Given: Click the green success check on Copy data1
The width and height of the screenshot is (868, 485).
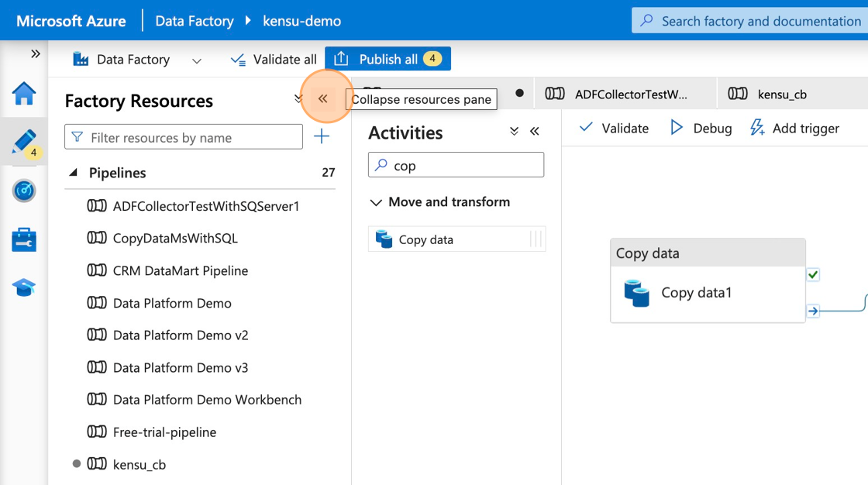Looking at the screenshot, I should [813, 274].
